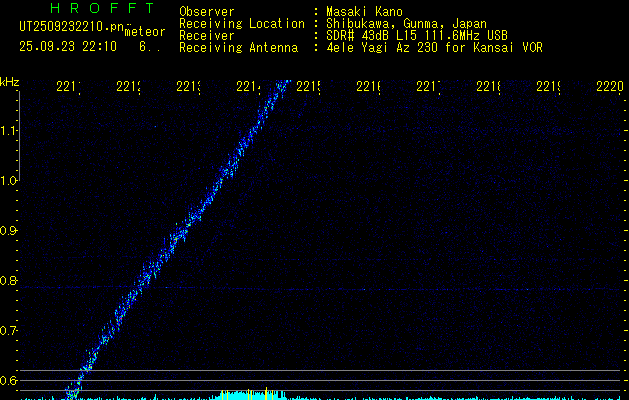Click the 2220 time axis label
This screenshot has height=400, width=629.
(x=608, y=87)
